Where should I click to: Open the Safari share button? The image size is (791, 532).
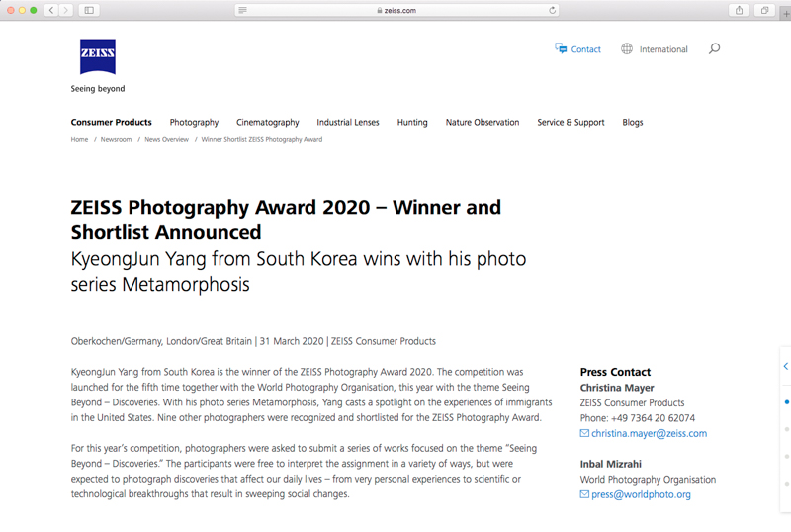pos(739,10)
